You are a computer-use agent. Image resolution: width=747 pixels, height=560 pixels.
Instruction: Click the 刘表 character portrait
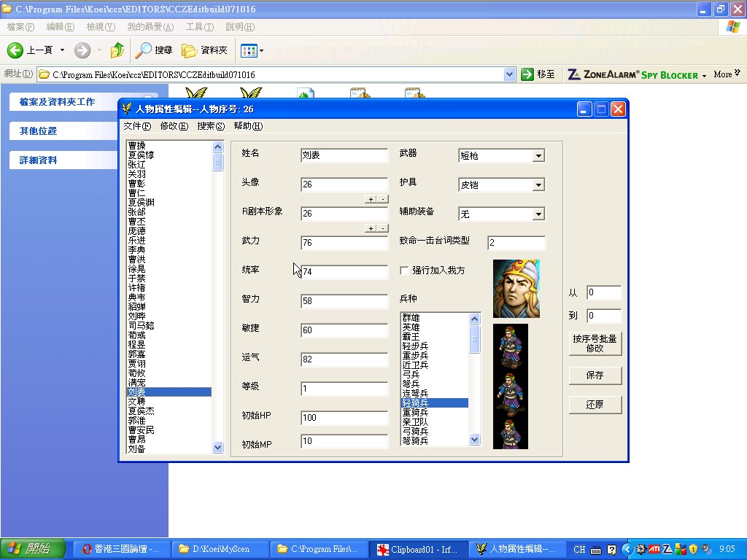(x=516, y=289)
